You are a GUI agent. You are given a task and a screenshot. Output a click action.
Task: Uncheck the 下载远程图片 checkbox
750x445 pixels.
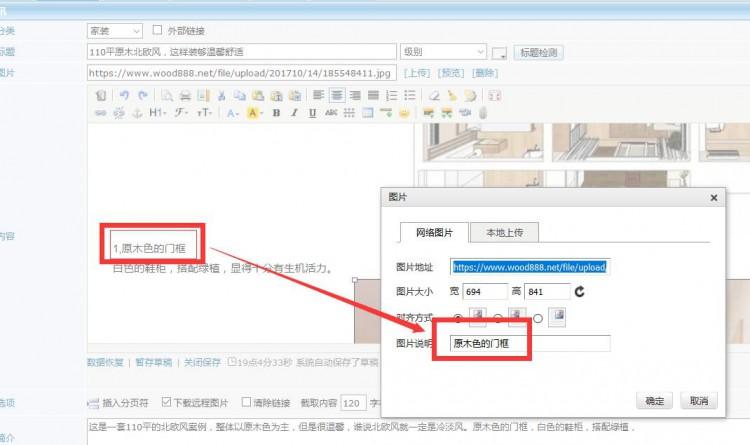click(x=166, y=403)
